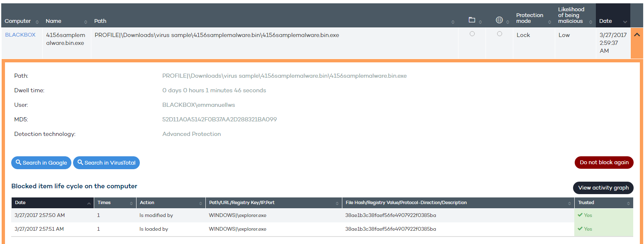Sort by Likelihood of being malicious header

[571, 15]
